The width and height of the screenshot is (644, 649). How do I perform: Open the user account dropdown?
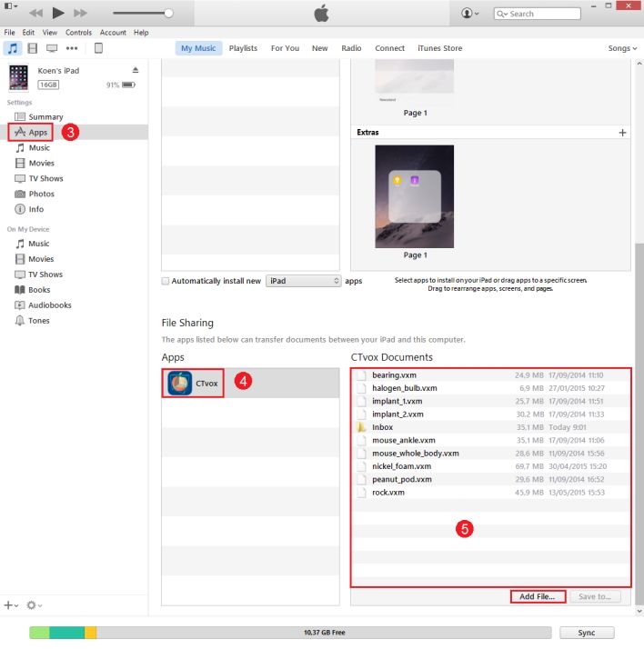470,14
